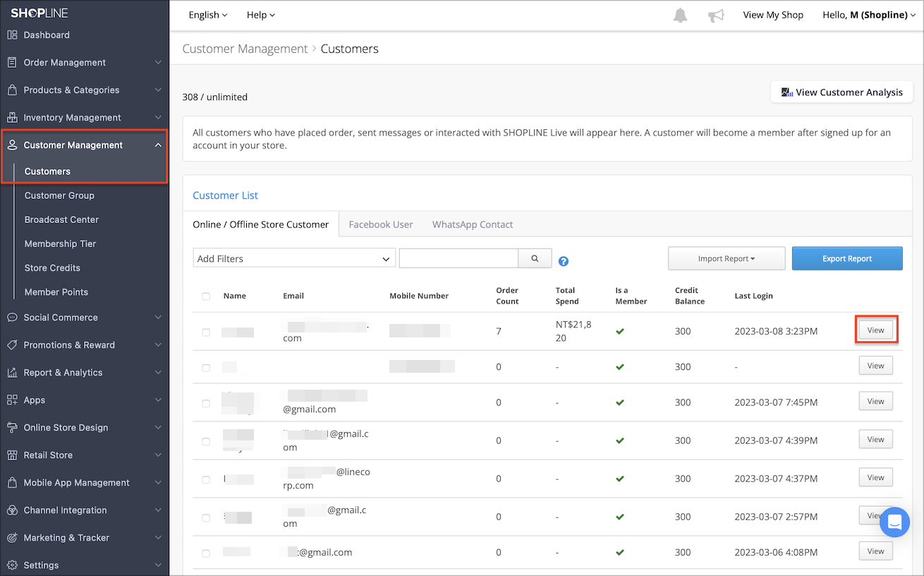The height and width of the screenshot is (576, 924).
Task: Click the Settings gear icon in sidebar
Action: [x=12, y=565]
